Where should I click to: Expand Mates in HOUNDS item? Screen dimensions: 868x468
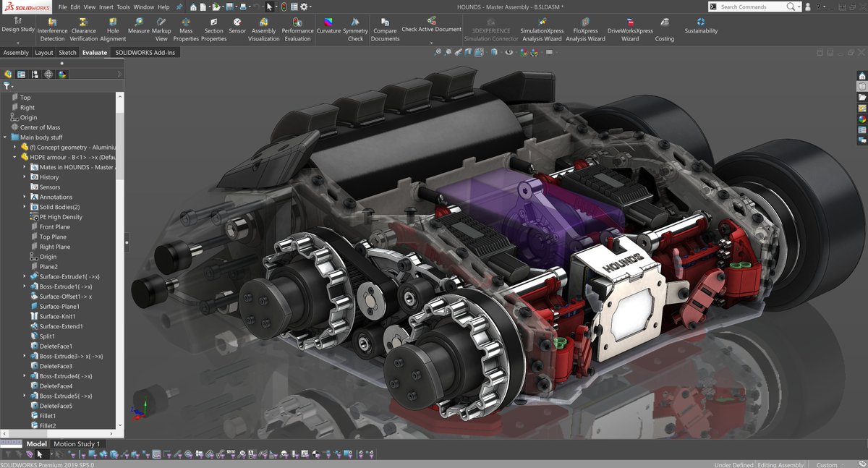click(25, 167)
